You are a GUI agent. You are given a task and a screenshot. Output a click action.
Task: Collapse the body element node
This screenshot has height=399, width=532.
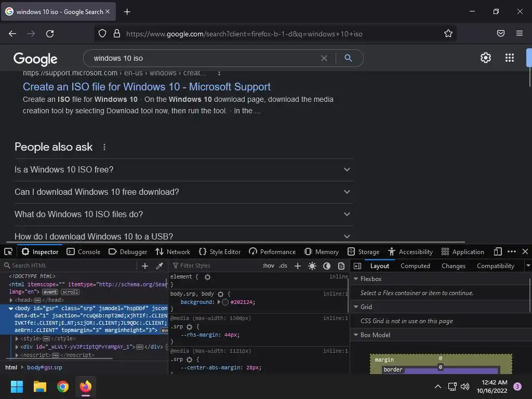point(11,309)
